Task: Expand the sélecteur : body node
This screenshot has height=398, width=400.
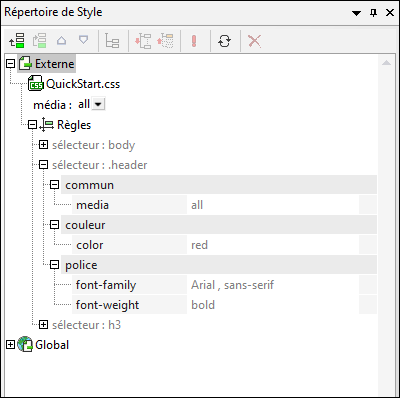Action: tap(43, 144)
